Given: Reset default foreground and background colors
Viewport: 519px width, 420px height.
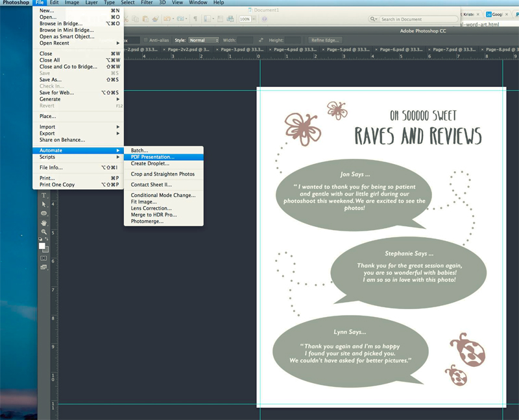Looking at the screenshot, I should tap(40, 239).
